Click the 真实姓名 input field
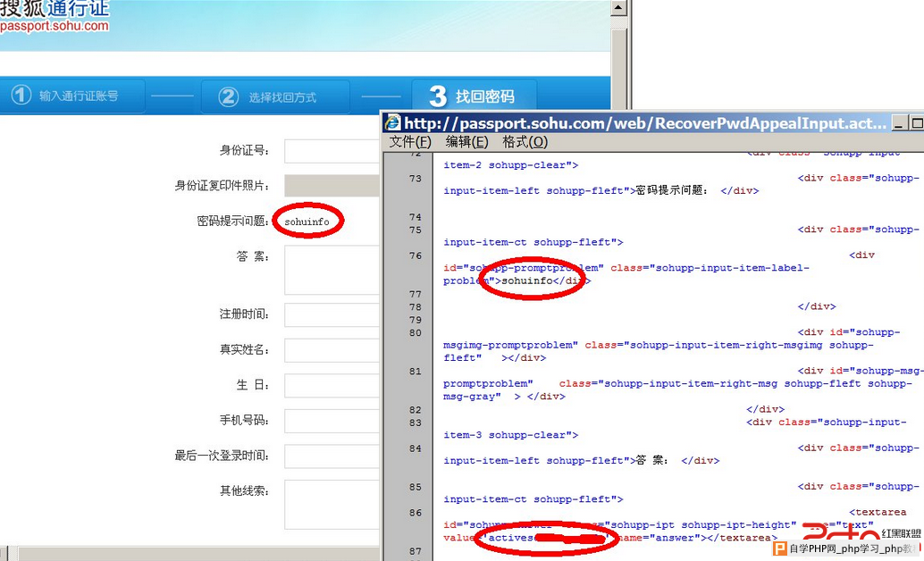The height and width of the screenshot is (561, 924). (x=332, y=350)
